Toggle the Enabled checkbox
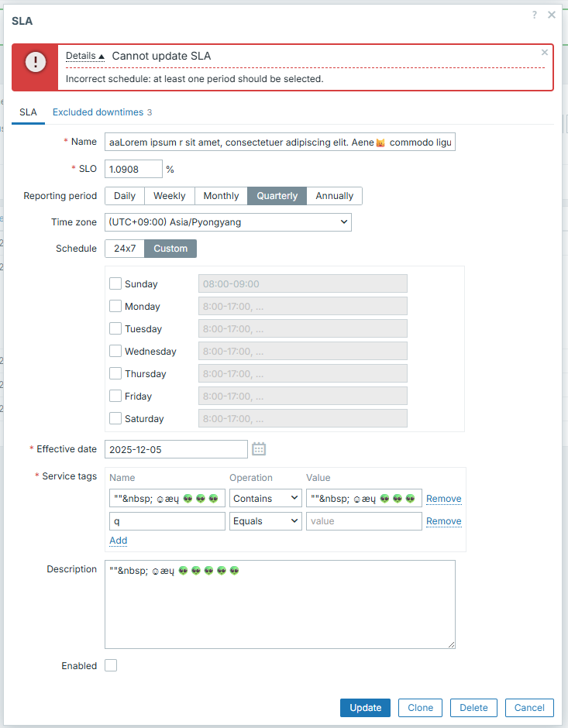Viewport: 568px width, 728px height. [111, 666]
